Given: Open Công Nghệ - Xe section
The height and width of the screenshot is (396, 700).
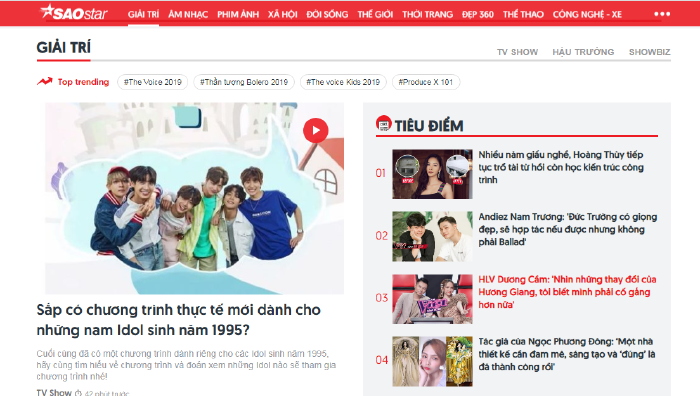Looking at the screenshot, I should (587, 14).
